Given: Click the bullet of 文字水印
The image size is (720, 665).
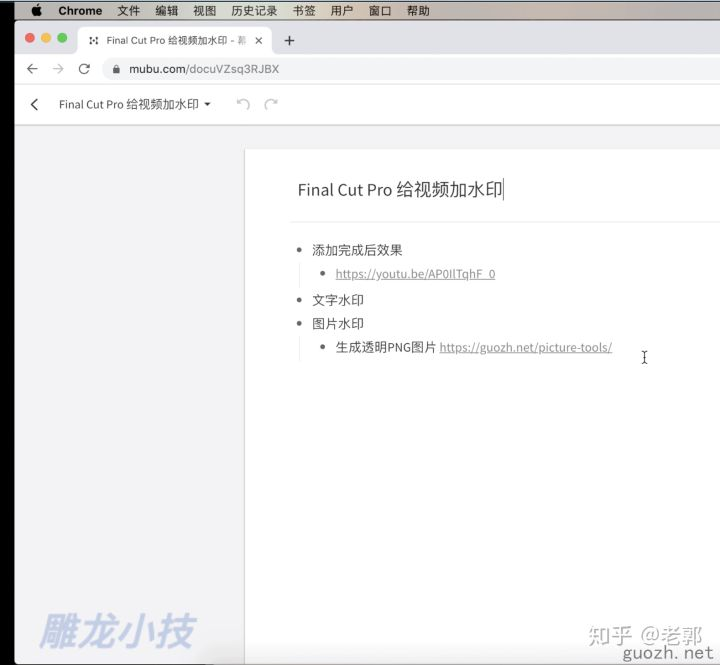Looking at the screenshot, I should (x=299, y=300).
